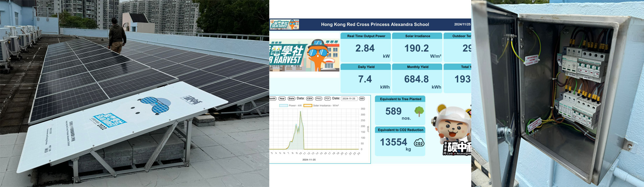Export chart data as CSV

point(309,99)
